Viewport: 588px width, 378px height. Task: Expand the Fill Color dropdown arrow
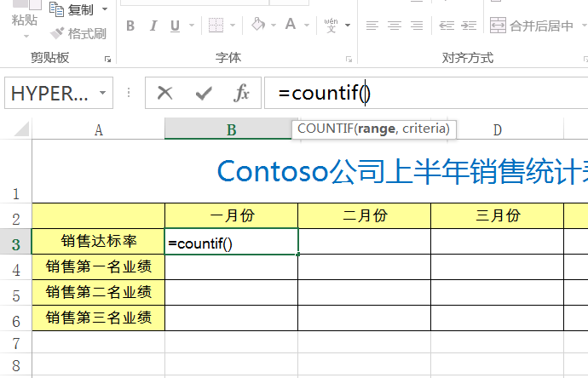274,26
